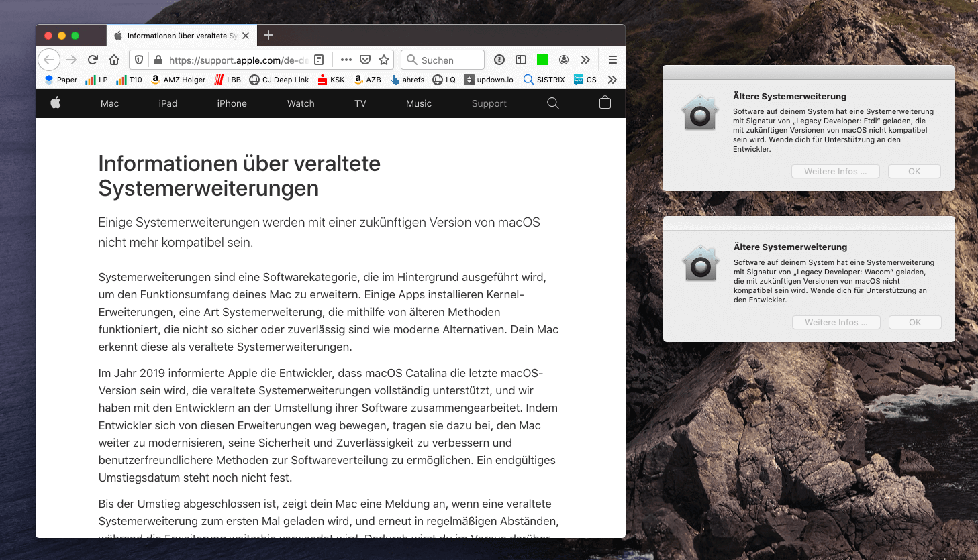Click the green extension square icon
Screen dimensions: 978x560
[542, 60]
